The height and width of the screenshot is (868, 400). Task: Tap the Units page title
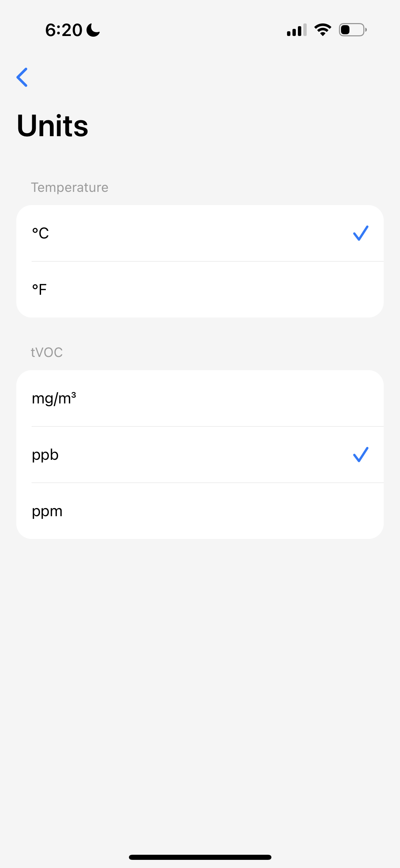coord(53,126)
